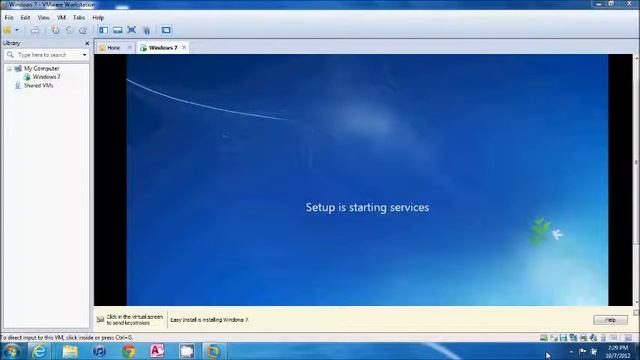The width and height of the screenshot is (640, 360).
Task: Open the Tabs menu
Action: (79, 18)
